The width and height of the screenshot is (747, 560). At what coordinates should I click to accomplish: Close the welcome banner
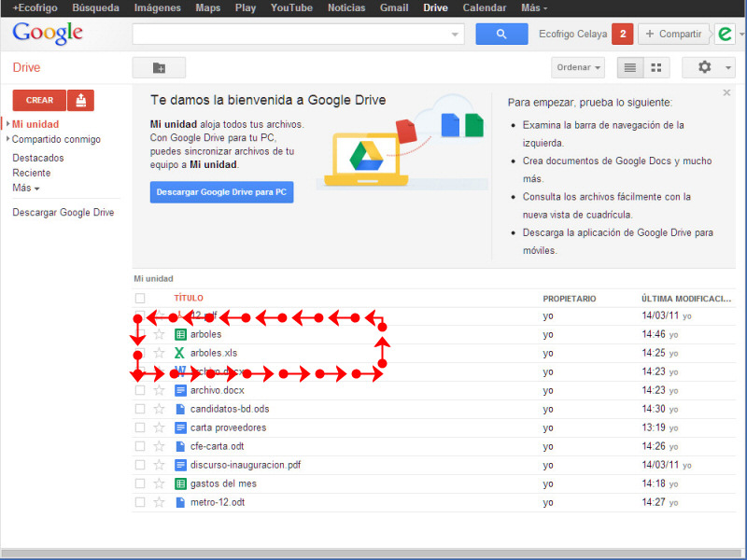click(x=726, y=92)
